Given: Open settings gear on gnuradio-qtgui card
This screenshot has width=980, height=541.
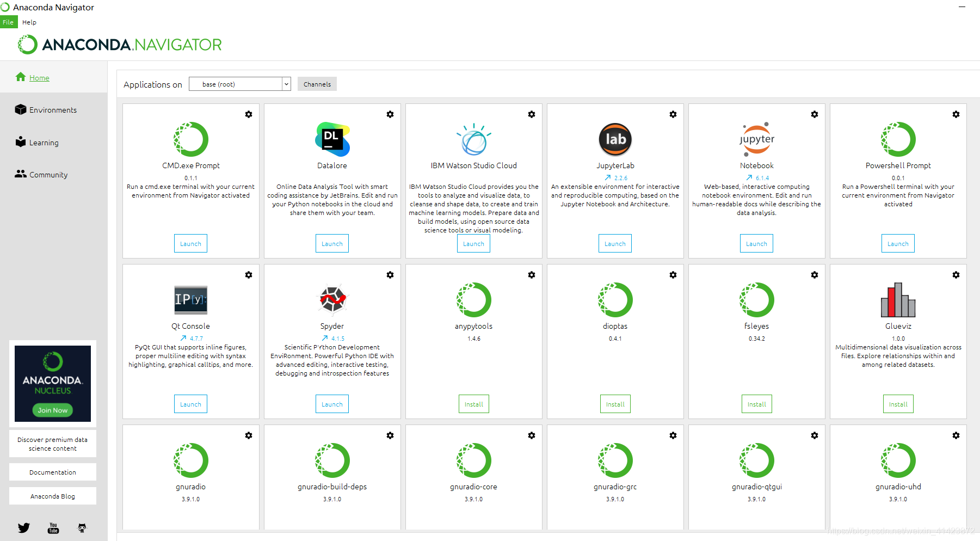Looking at the screenshot, I should pyautogui.click(x=815, y=435).
